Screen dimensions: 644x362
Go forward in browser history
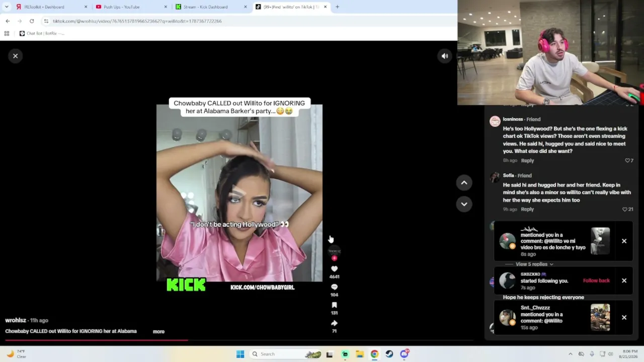pyautogui.click(x=20, y=21)
